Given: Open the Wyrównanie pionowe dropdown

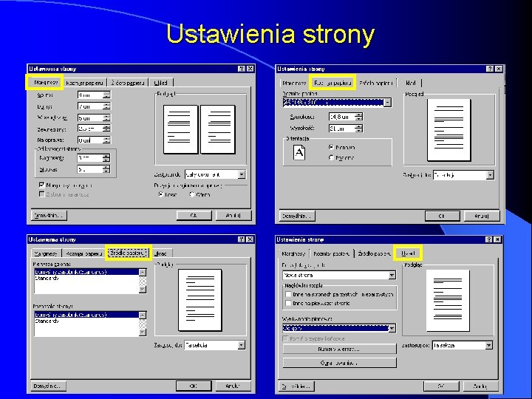Looking at the screenshot, I should [x=392, y=328].
